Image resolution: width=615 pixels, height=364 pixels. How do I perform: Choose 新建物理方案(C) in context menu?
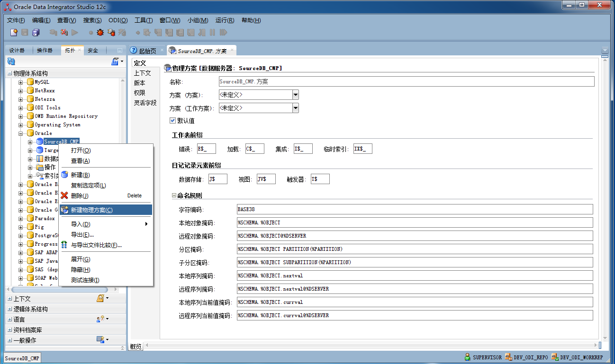(x=106, y=210)
